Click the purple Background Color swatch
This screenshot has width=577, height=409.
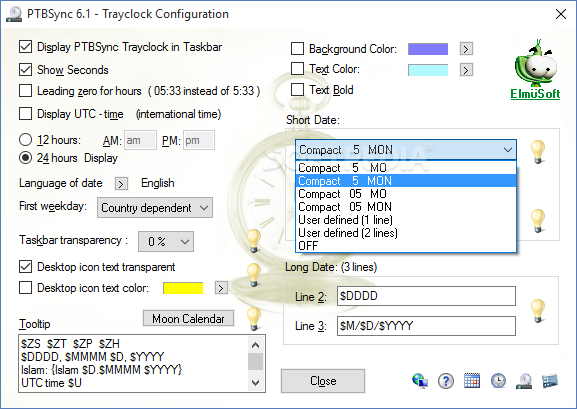pos(428,49)
